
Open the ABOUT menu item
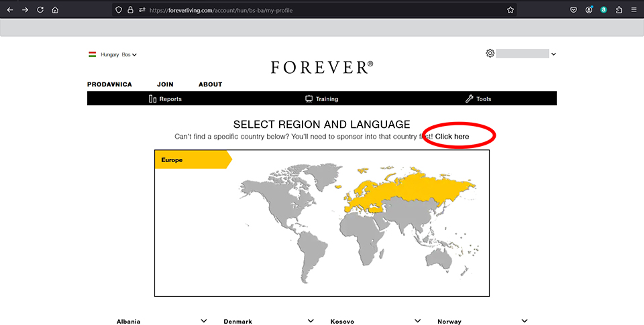click(x=210, y=84)
